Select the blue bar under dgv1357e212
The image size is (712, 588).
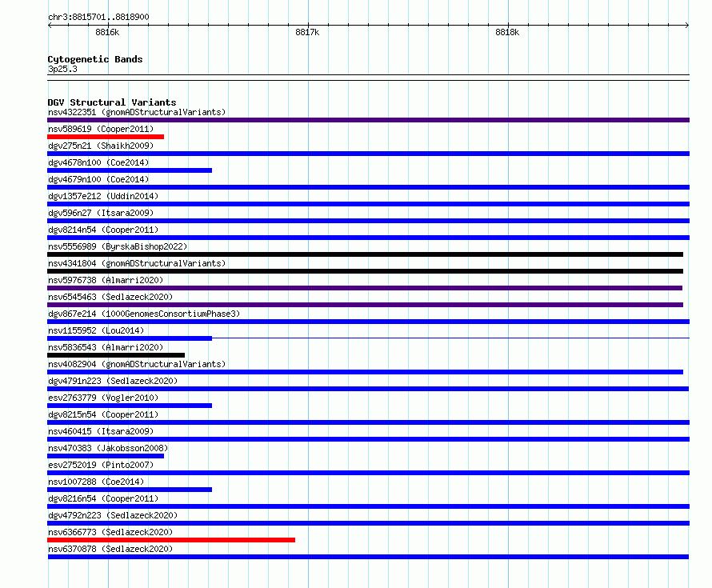point(368,204)
